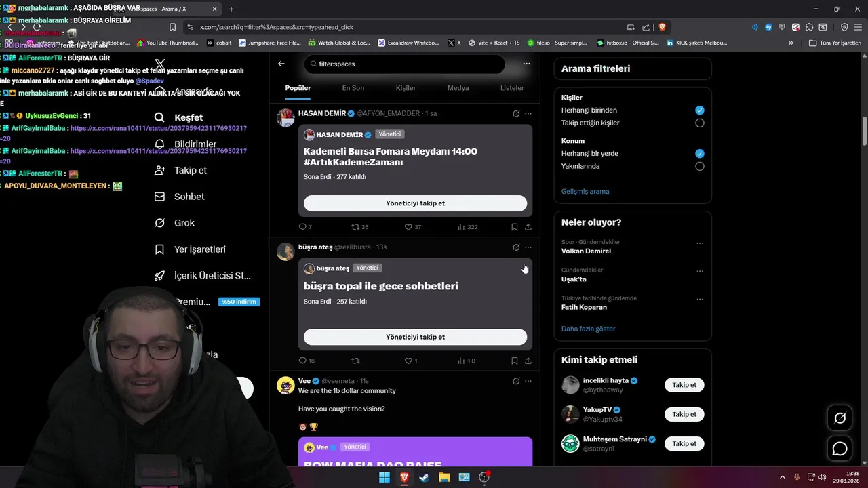Open options for Uşak'ta trend

(700, 271)
